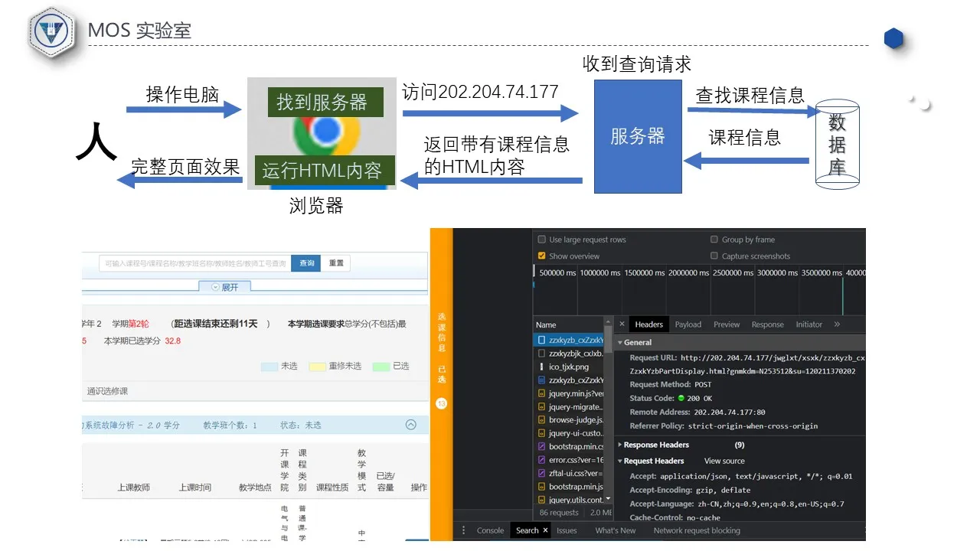The width and height of the screenshot is (980, 551).
Task: Click Remote Address 202.204.74.177:80 value
Action: tap(730, 412)
